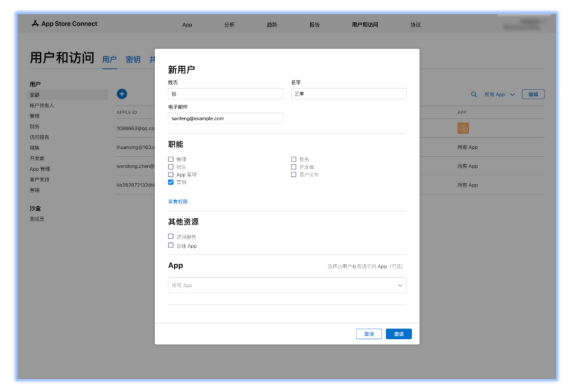Check the 财务 role checkbox
The image size is (572, 392).
pyautogui.click(x=293, y=159)
